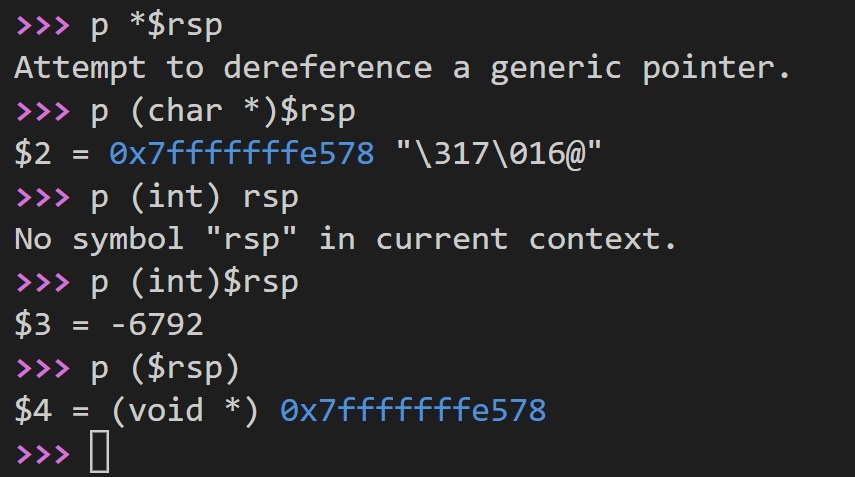Click the error line 'No symbol "rsp" in current context.'
This screenshot has height=477, width=855.
346,239
